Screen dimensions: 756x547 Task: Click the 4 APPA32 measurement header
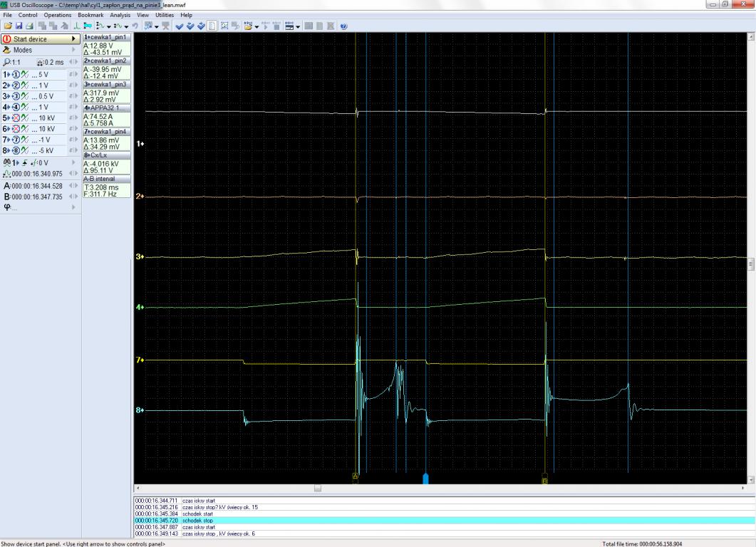107,108
